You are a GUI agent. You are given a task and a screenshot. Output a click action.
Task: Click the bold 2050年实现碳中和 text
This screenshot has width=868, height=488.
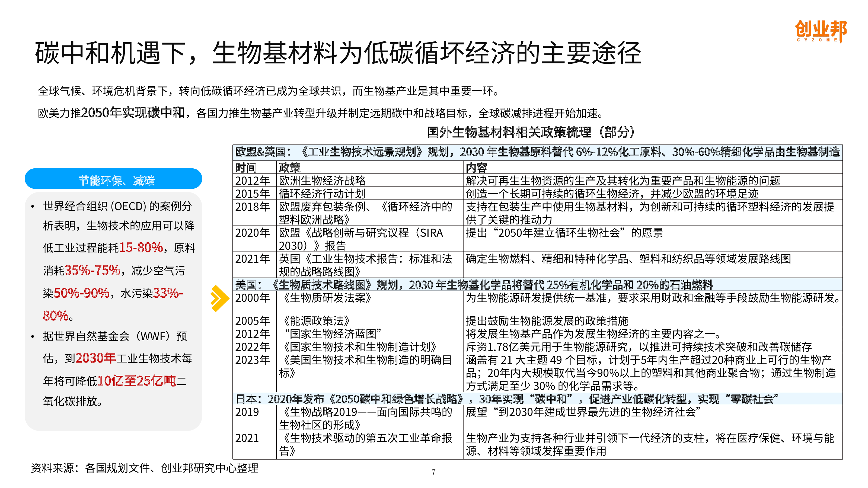[x=133, y=113]
